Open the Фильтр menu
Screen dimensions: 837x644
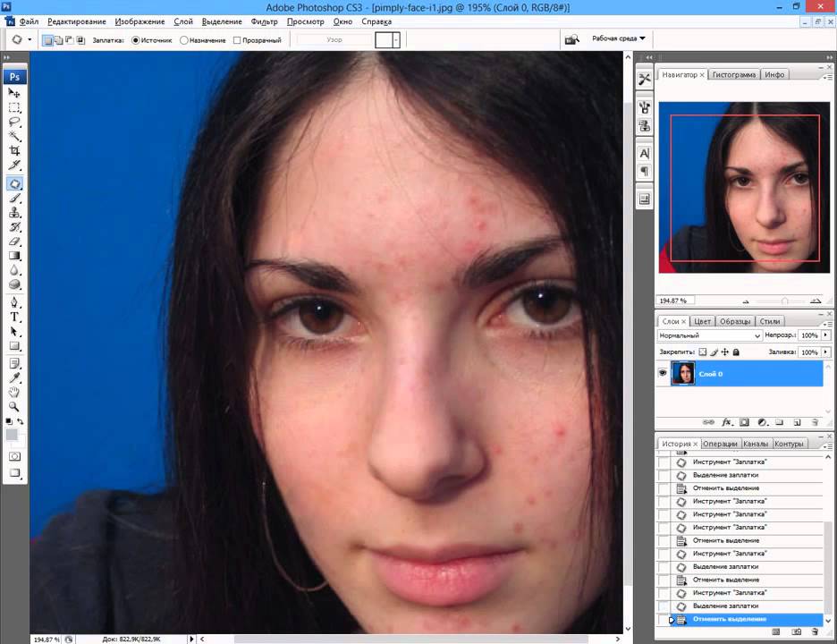click(x=264, y=21)
